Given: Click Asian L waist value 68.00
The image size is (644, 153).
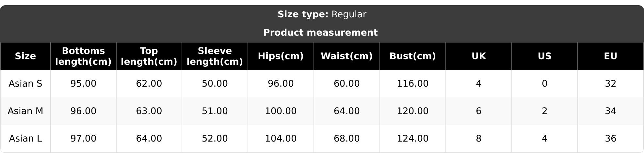Looking at the screenshot, I should (346, 139).
